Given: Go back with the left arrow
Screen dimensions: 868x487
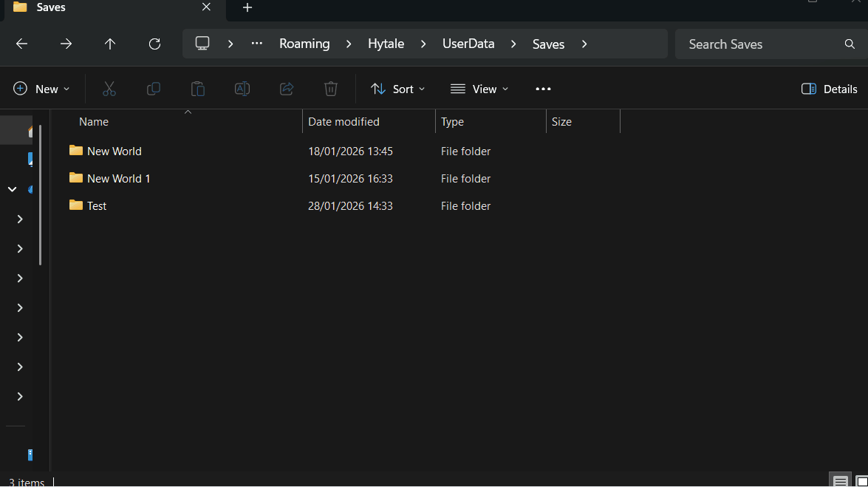Looking at the screenshot, I should click(x=21, y=44).
